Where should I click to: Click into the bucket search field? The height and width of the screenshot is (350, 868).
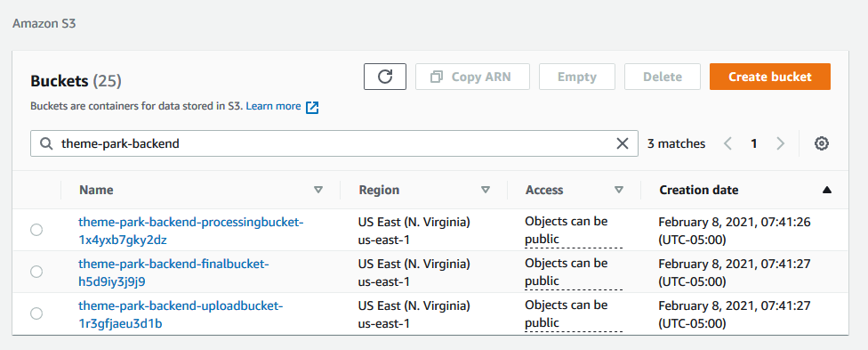pos(334,143)
